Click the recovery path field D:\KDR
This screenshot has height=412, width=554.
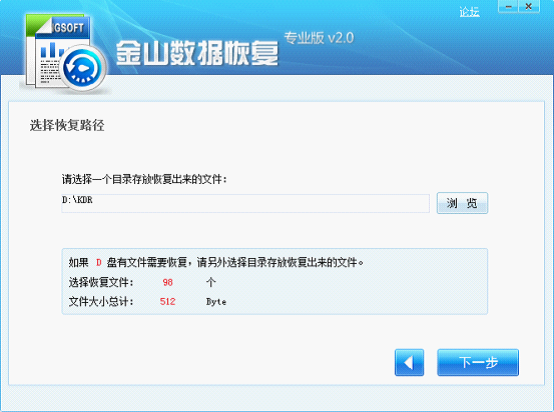(246, 203)
